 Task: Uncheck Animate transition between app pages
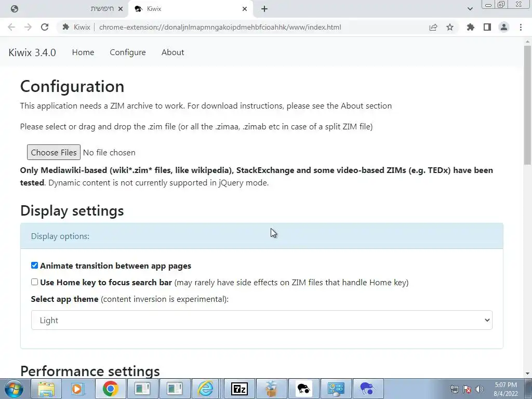pyautogui.click(x=35, y=265)
